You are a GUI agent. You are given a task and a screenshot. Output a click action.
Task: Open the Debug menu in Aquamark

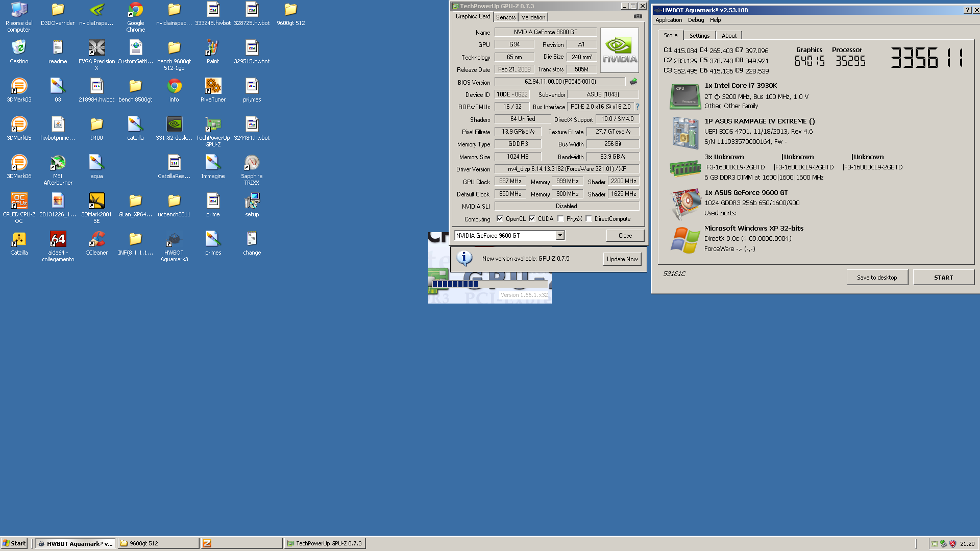point(696,20)
